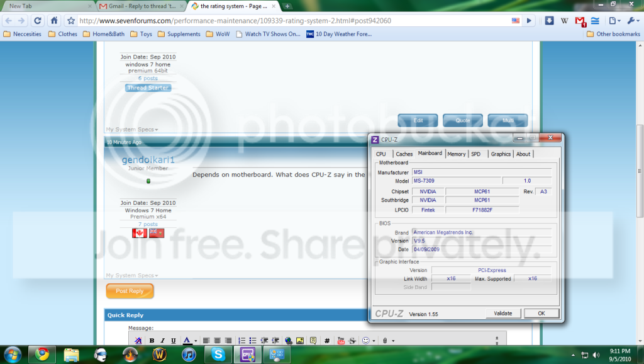The height and width of the screenshot is (364, 644).
Task: Switch to the Graphics tab in CPU-Z
Action: [x=501, y=154]
